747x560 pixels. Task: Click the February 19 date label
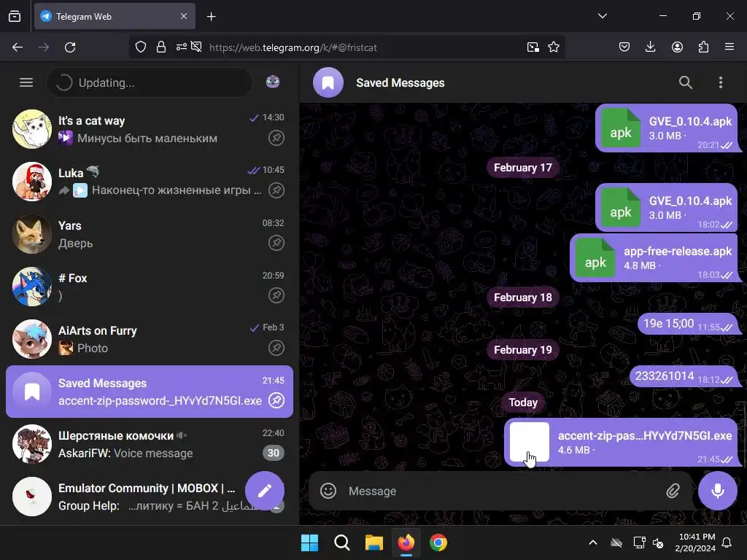[522, 350]
